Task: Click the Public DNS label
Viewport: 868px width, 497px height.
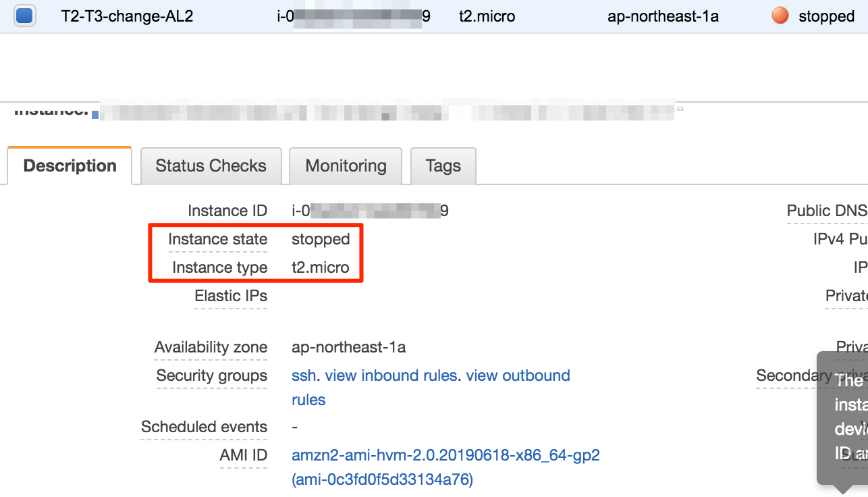Action: coord(828,211)
